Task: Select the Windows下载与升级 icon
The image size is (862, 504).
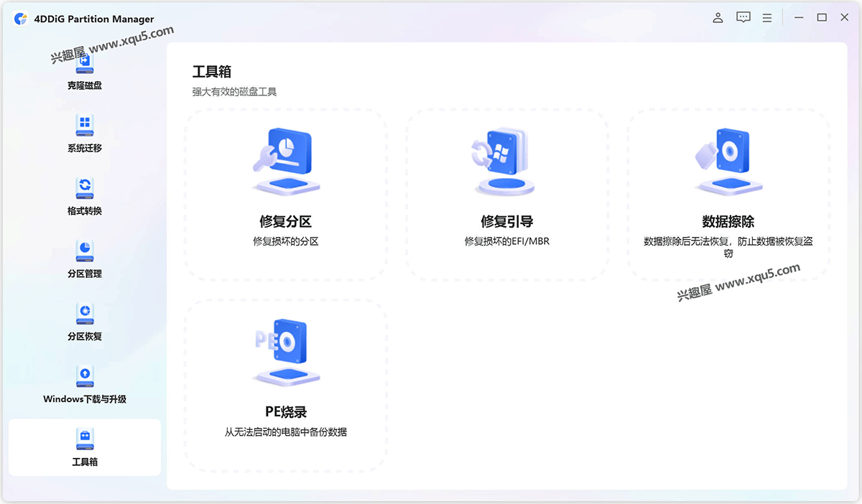Action: point(85,376)
